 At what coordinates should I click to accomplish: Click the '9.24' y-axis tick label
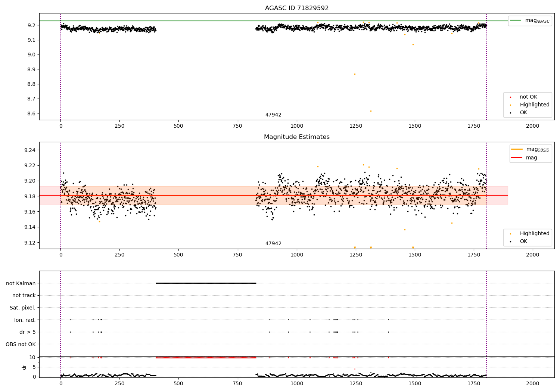click(29, 150)
